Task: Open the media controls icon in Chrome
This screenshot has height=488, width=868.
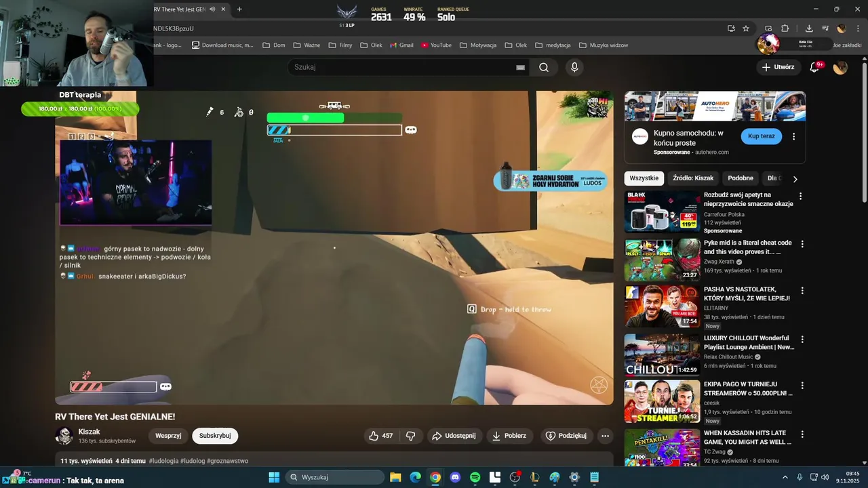Action: 825,28
